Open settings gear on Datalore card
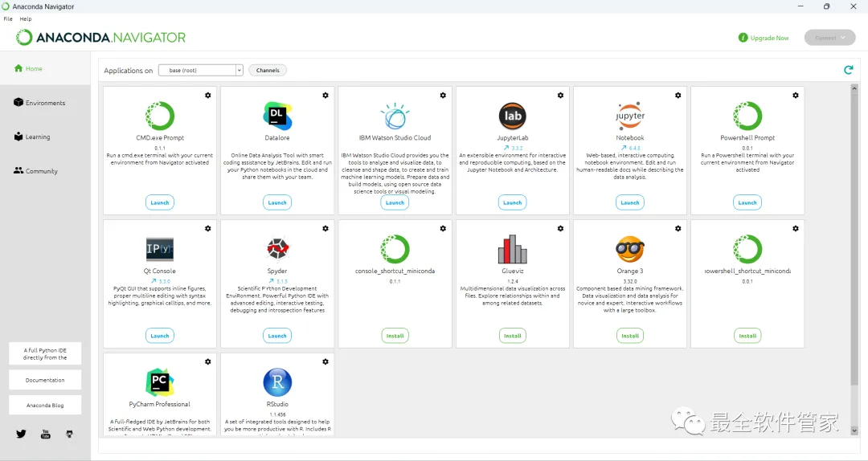The image size is (868, 461). click(x=325, y=96)
